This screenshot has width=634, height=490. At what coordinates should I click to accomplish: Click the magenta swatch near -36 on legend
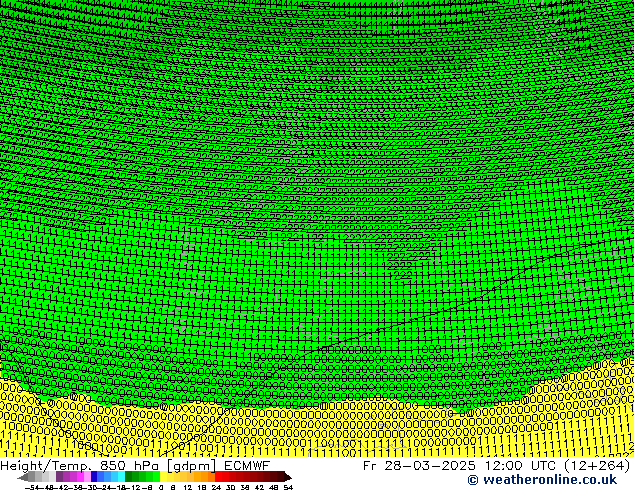[80, 477]
